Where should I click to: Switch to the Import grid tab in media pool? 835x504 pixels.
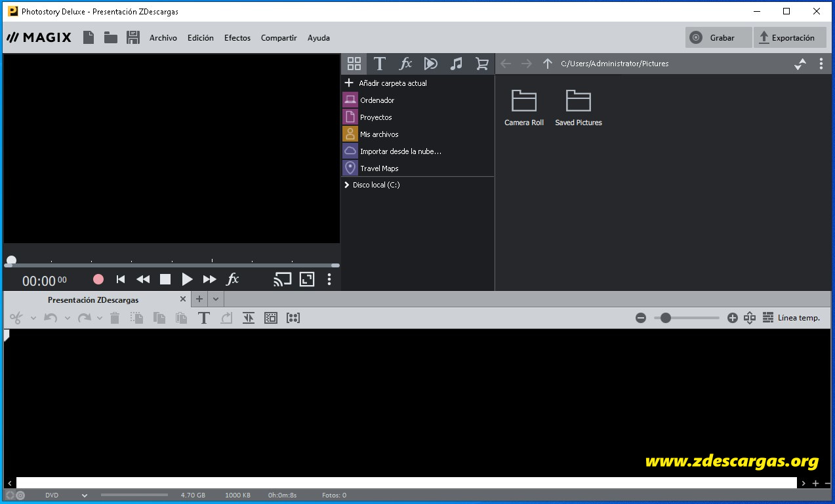[354, 64]
